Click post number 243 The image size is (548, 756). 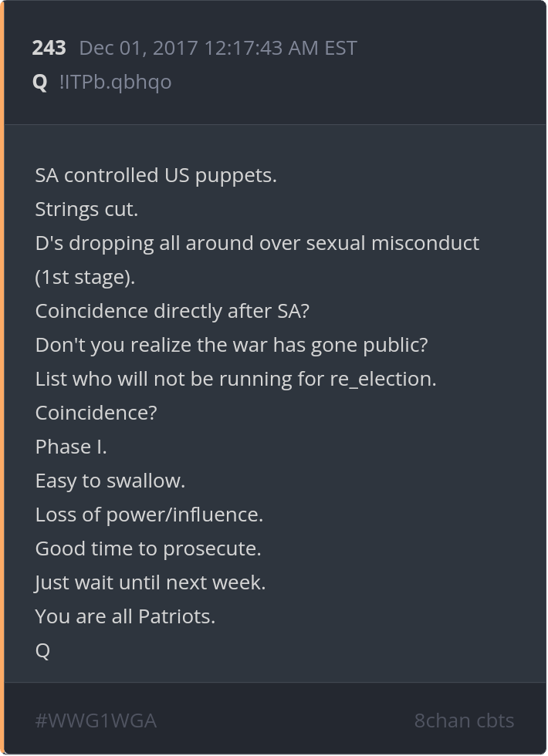pos(49,48)
